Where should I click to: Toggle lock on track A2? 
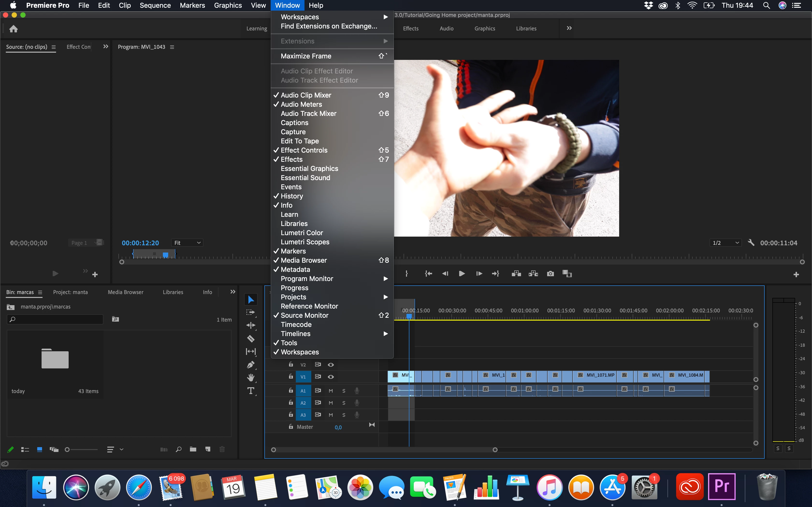coord(290,402)
